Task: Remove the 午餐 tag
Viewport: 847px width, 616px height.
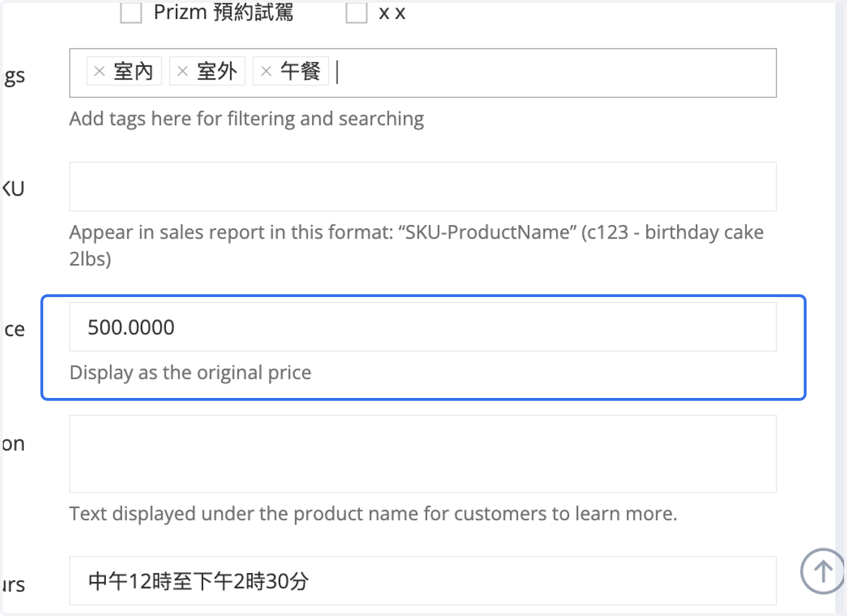Action: (266, 71)
